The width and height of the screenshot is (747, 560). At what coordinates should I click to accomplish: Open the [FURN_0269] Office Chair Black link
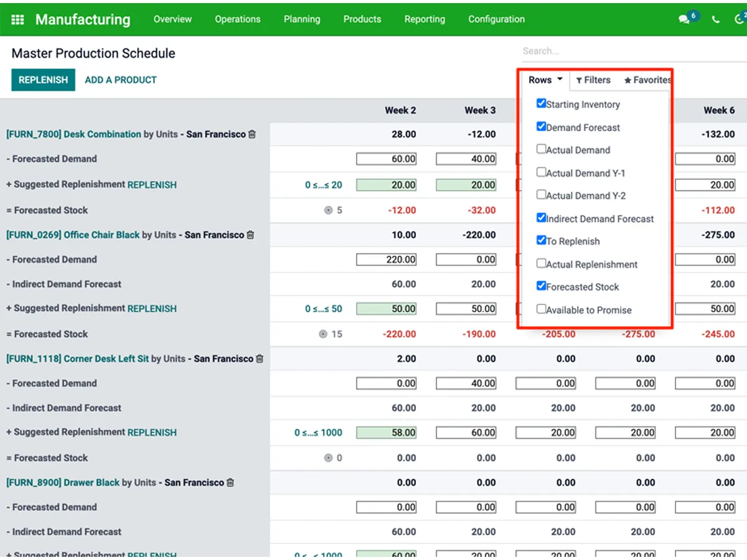(73, 235)
